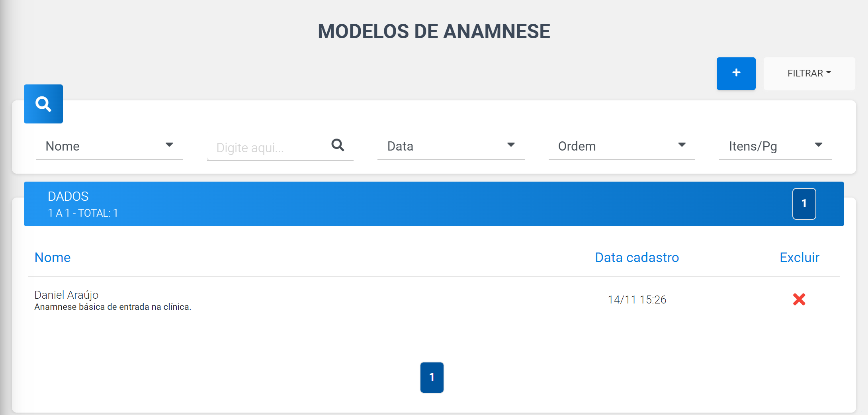Viewport: 868px width, 415px height.
Task: Open the FILTRAR dropdown menu
Action: point(809,73)
